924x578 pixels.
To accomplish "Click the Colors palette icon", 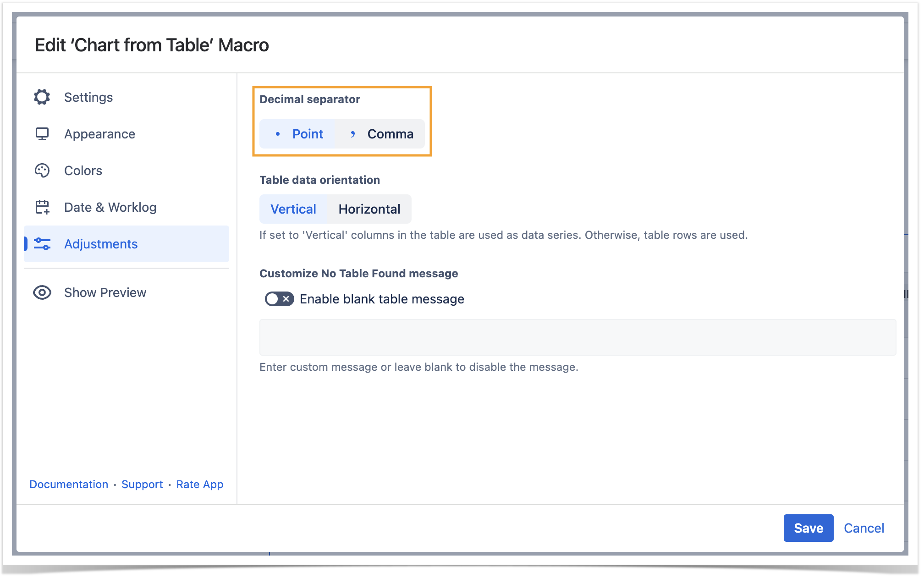I will click(x=42, y=171).
